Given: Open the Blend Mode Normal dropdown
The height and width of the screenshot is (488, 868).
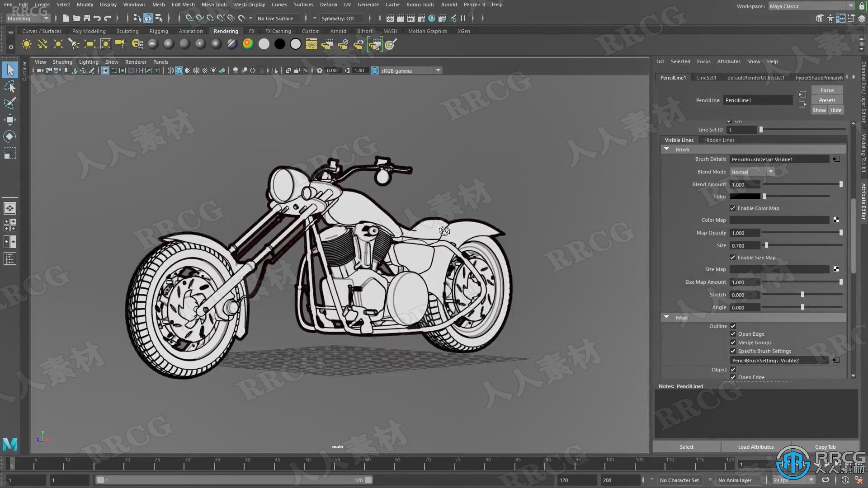Looking at the screenshot, I should click(752, 172).
